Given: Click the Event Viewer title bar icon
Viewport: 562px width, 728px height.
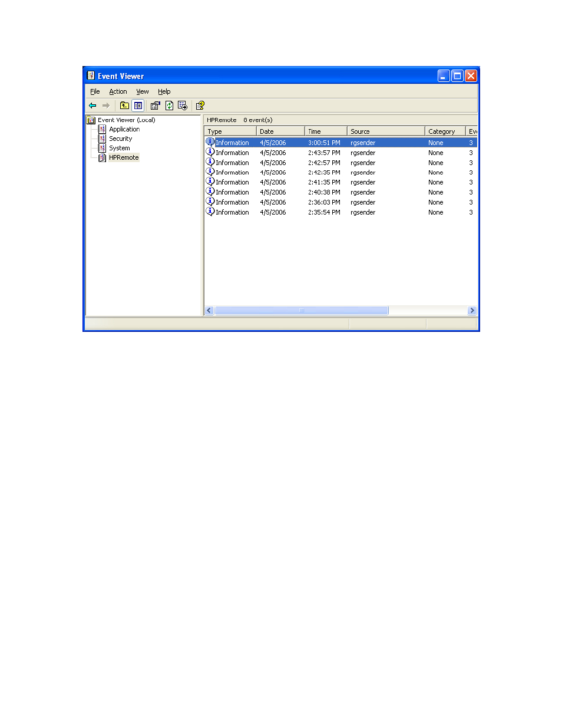Looking at the screenshot, I should point(91,75).
